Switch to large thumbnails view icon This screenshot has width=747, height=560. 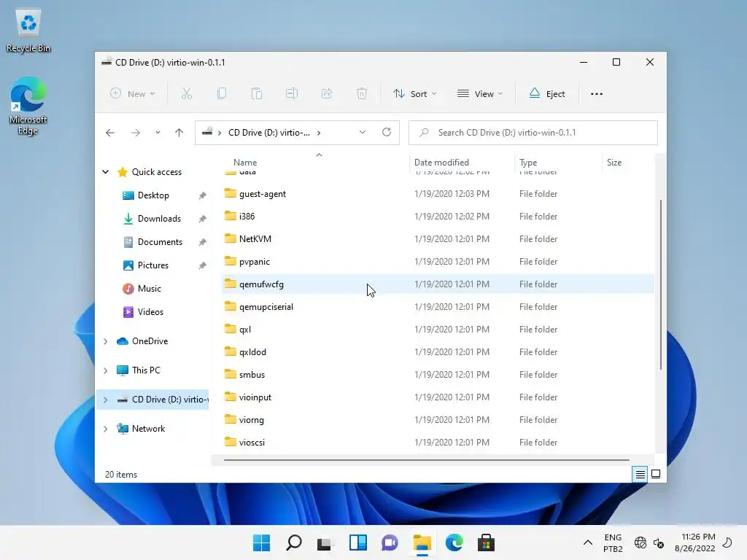(656, 474)
